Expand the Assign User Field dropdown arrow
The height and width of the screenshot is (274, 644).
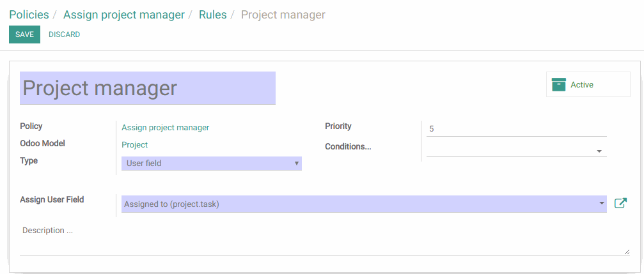coord(602,204)
